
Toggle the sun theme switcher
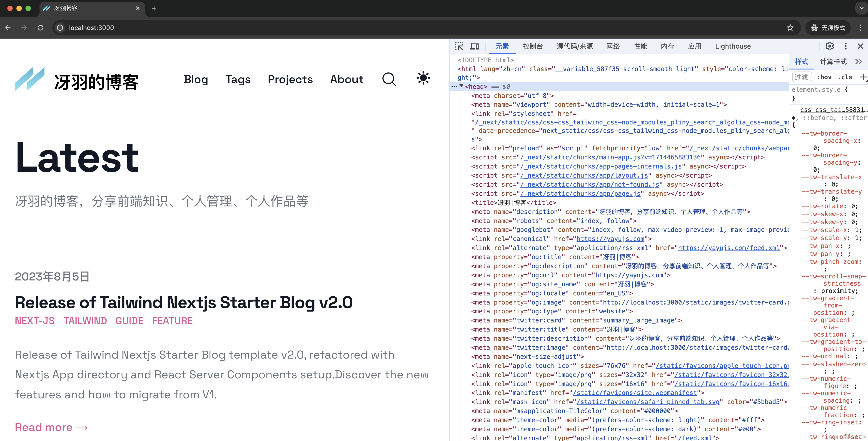tap(423, 78)
